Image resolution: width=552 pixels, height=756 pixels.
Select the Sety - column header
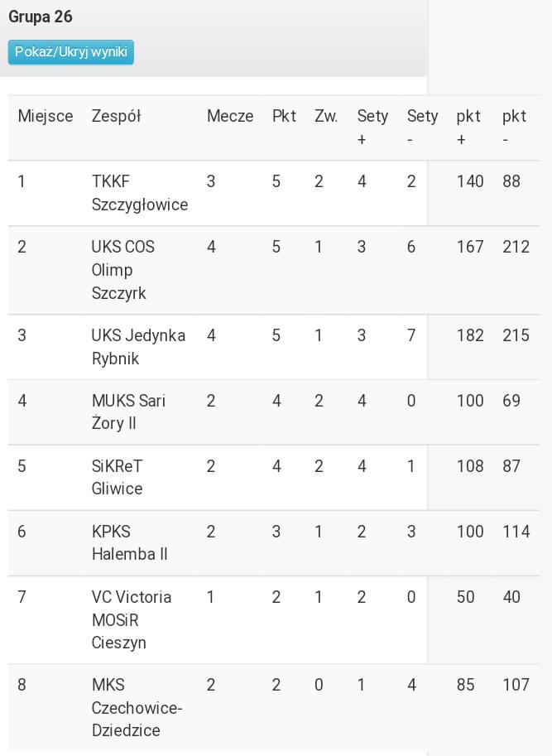click(x=422, y=128)
